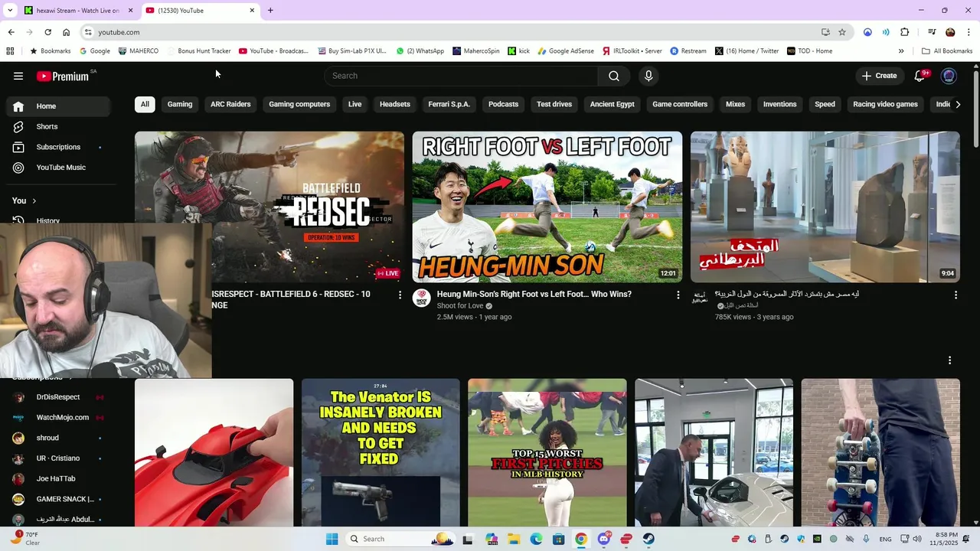Click the Create button
The image size is (980, 551).
click(x=879, y=76)
